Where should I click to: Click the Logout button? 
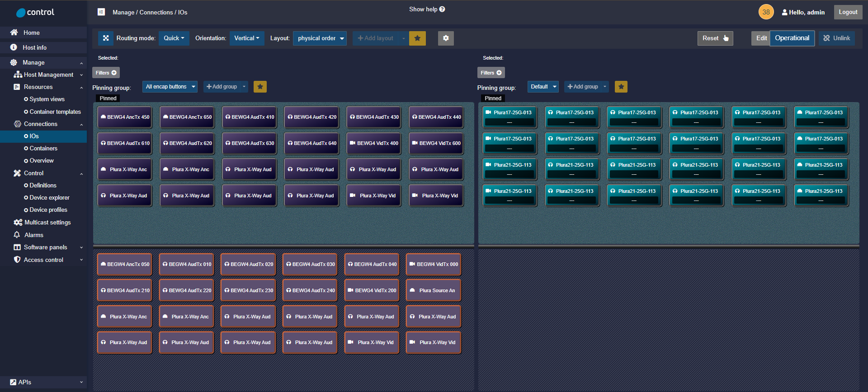pos(848,12)
